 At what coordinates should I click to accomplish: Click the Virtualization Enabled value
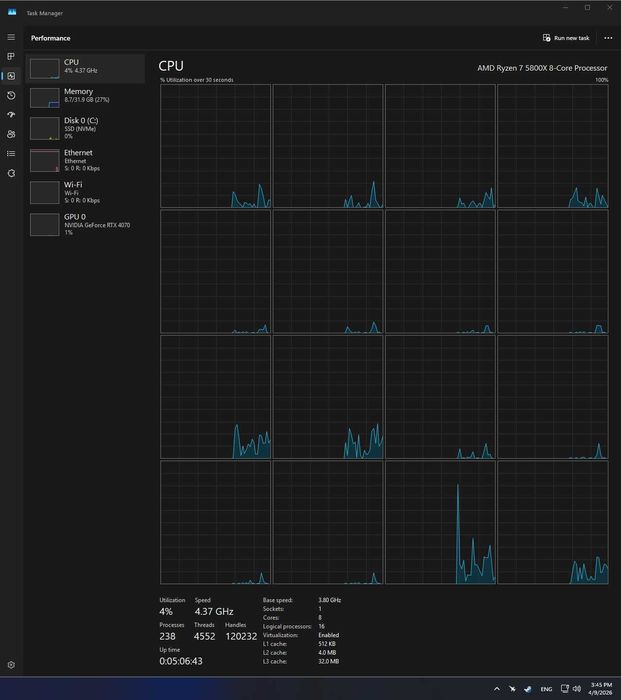coord(329,635)
